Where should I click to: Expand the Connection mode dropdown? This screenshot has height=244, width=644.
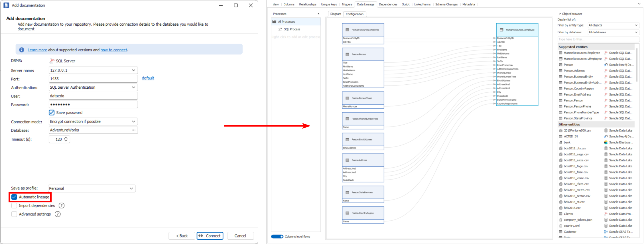click(x=133, y=121)
